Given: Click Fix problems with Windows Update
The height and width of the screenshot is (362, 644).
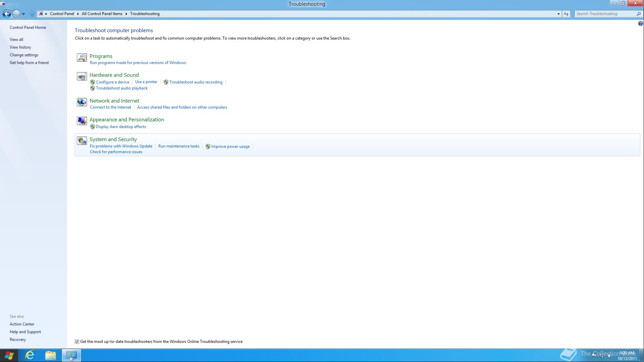Looking at the screenshot, I should (x=121, y=146).
